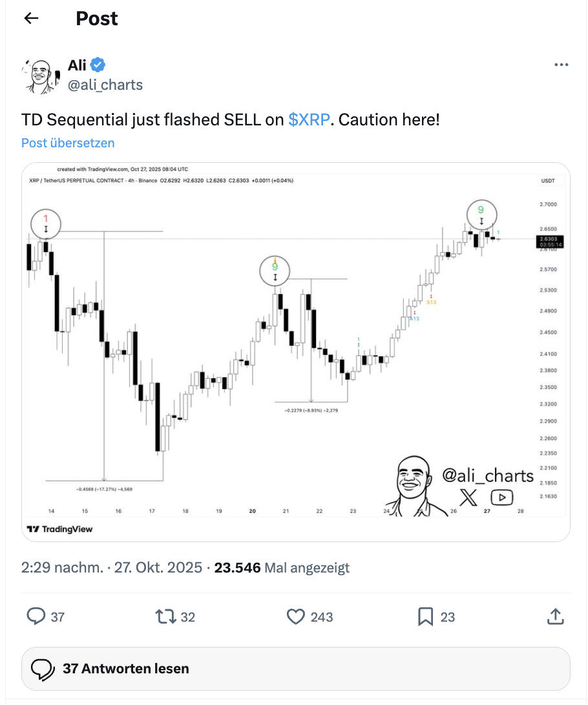Click the reply speech bubble icon
Screen dimensions: 588x705
(36, 617)
